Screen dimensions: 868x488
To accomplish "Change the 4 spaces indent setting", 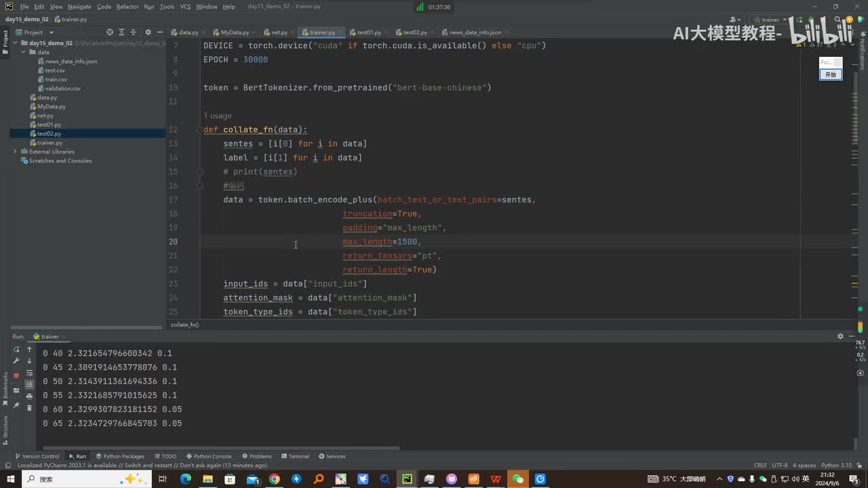I will click(804, 466).
